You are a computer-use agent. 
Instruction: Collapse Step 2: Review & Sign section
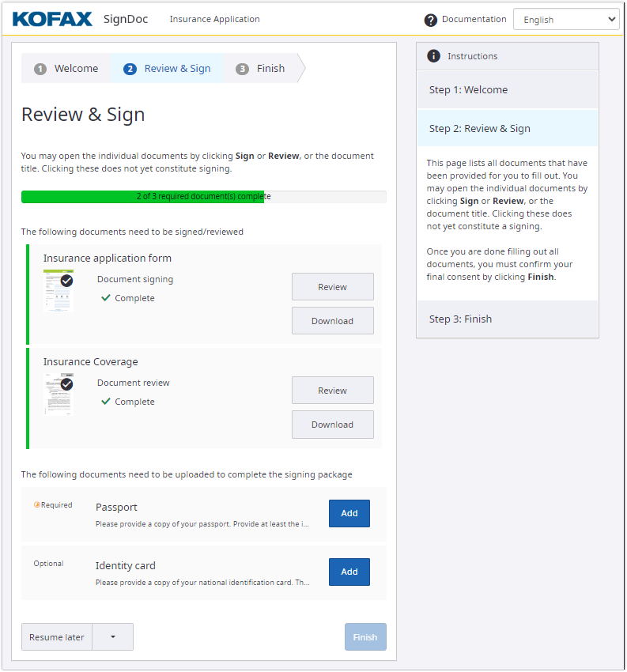click(507, 129)
